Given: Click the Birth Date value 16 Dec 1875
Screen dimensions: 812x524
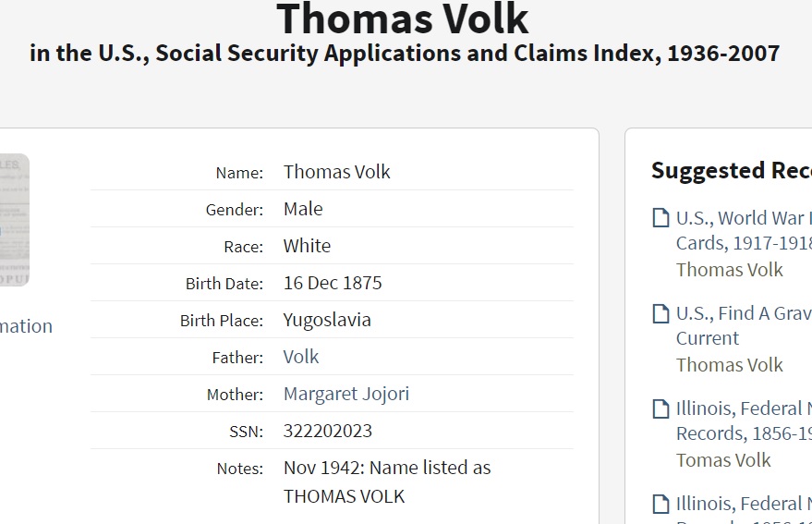Looking at the screenshot, I should (333, 283).
